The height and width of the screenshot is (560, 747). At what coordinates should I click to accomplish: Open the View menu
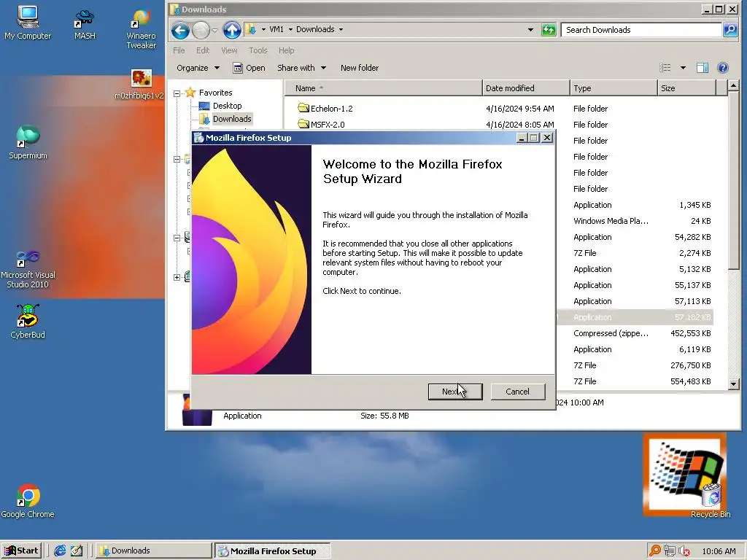[x=228, y=50]
